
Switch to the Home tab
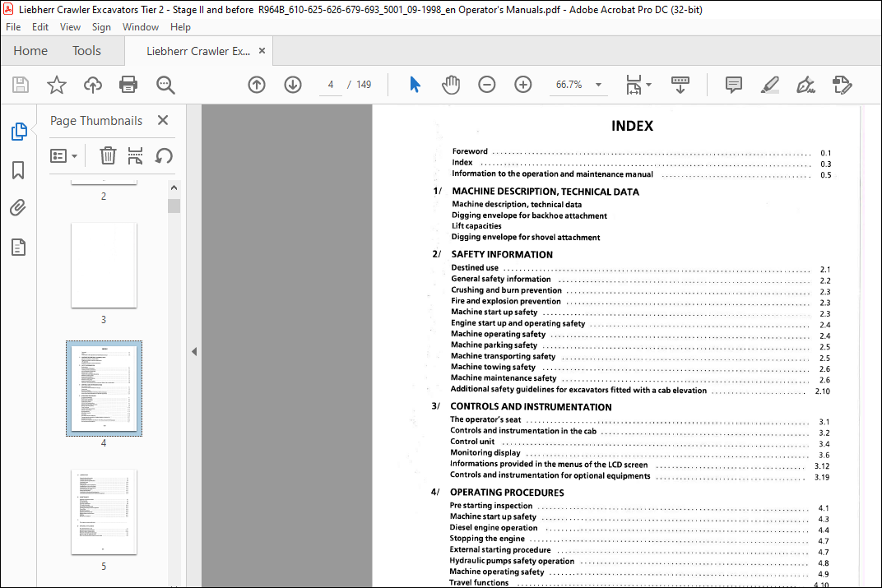[30, 51]
